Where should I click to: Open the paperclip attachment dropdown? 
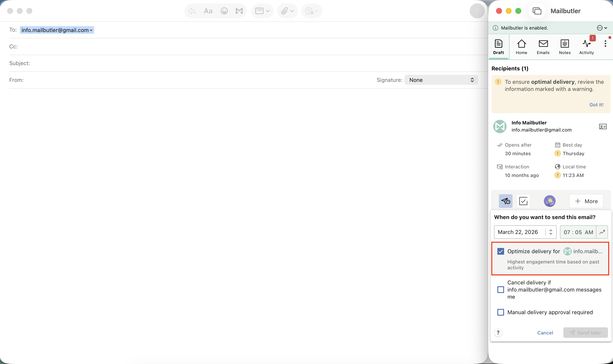(287, 11)
